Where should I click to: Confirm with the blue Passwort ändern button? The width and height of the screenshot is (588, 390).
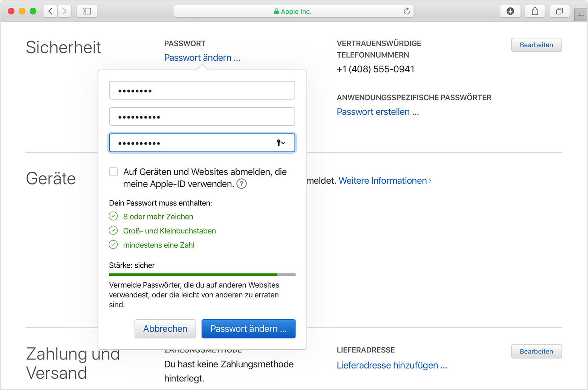tap(248, 329)
